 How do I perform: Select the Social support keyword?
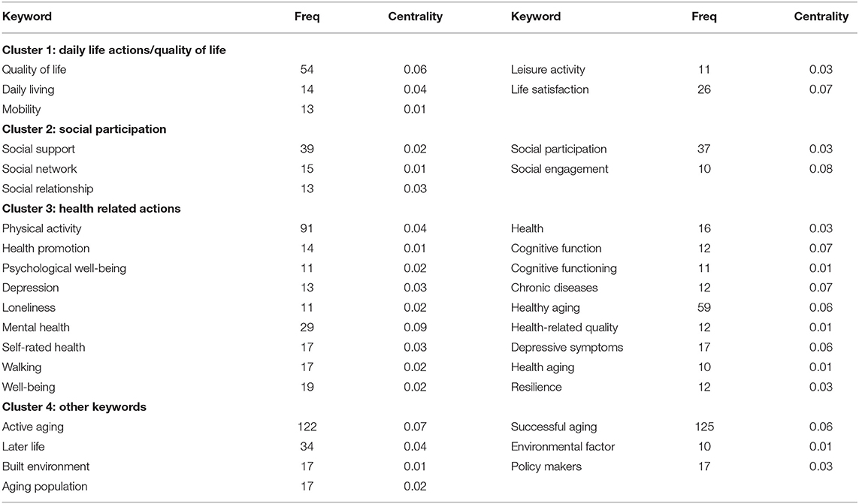point(38,149)
